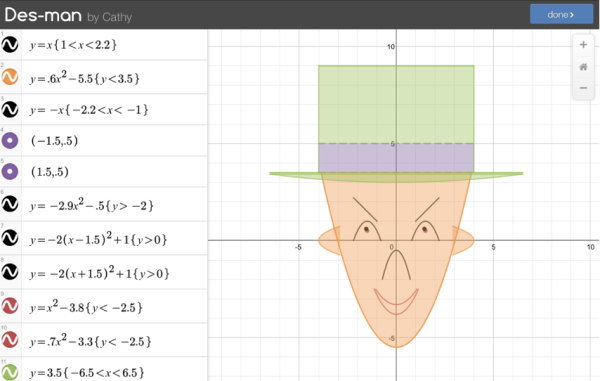Edit expression y=−2(x+1.5)²+1{y>0}
Viewport: 600px width, 381px height.
(x=114, y=272)
